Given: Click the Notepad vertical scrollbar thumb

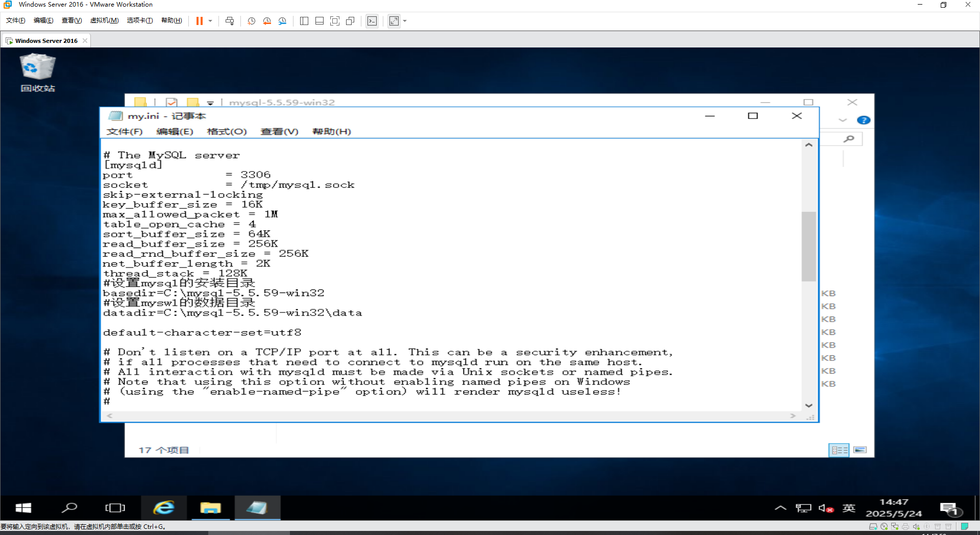Looking at the screenshot, I should point(808,246).
